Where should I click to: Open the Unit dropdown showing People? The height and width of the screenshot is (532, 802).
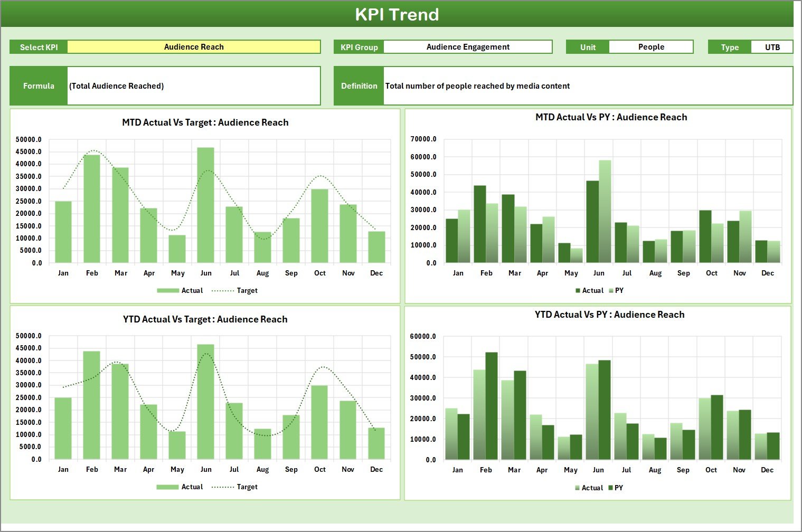652,46
